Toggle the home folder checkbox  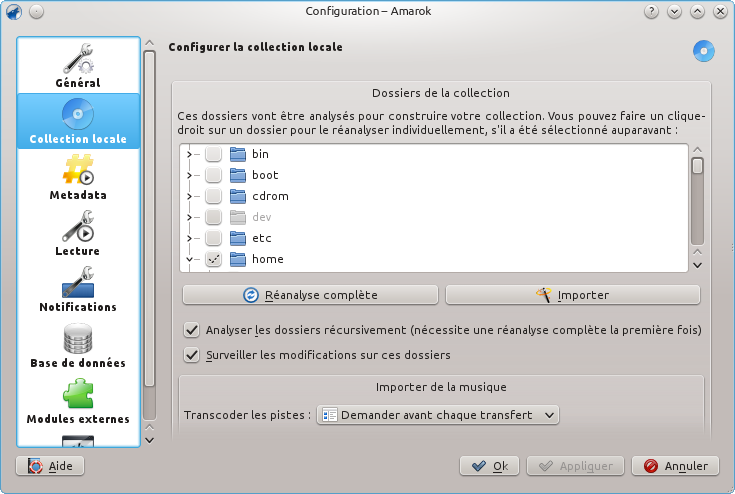213,259
